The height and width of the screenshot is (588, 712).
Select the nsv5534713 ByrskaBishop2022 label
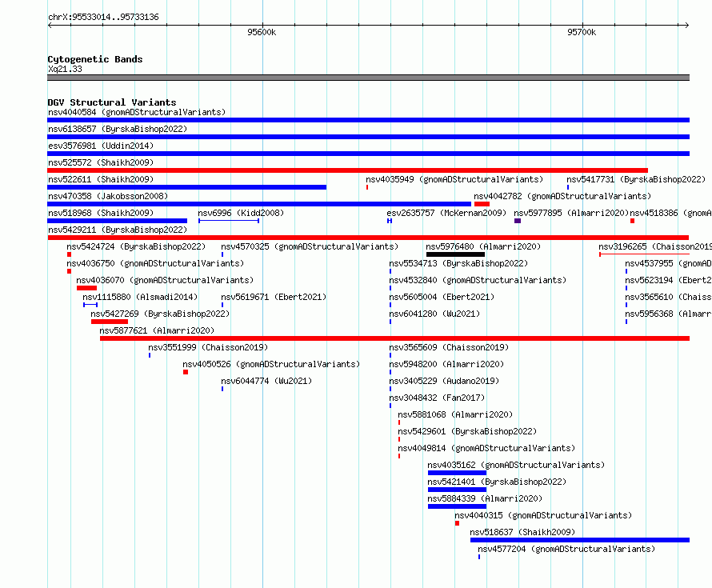(x=458, y=263)
